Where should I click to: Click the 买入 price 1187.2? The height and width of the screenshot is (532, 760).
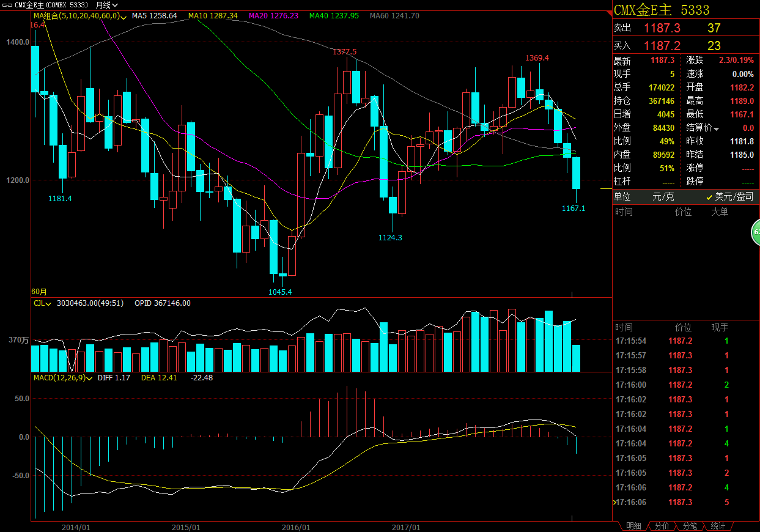pyautogui.click(x=662, y=46)
